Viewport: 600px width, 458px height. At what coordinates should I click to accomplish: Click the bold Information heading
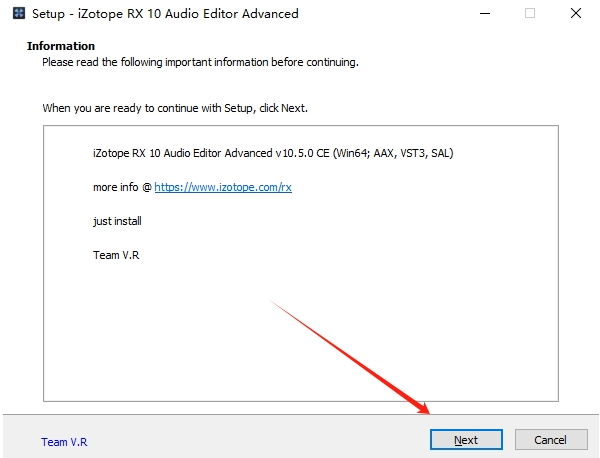pos(61,46)
